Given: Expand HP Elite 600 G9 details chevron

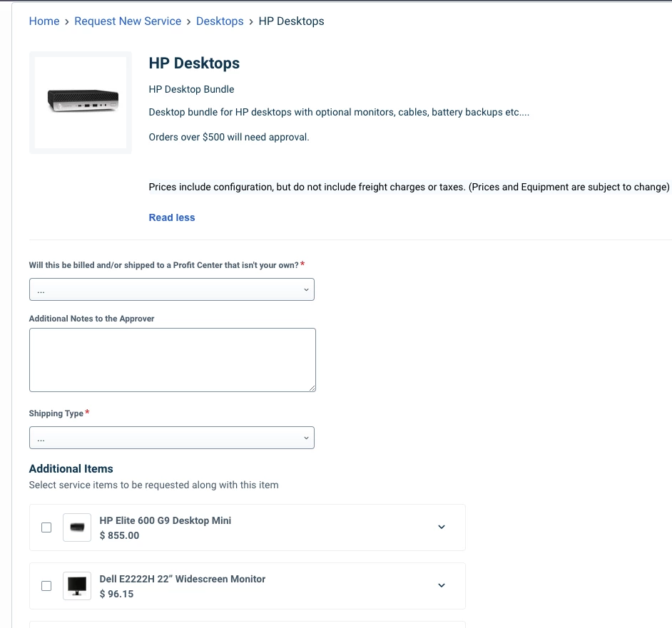Looking at the screenshot, I should pos(442,527).
